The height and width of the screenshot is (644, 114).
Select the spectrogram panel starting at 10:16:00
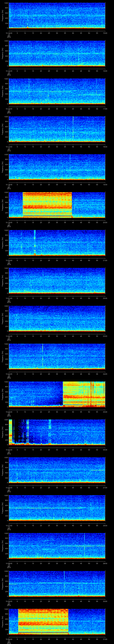(57, 91)
